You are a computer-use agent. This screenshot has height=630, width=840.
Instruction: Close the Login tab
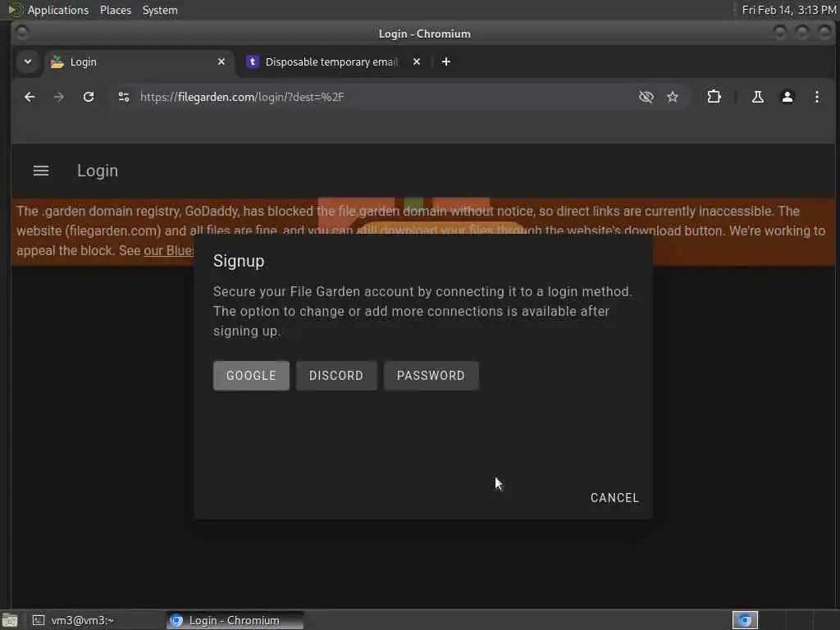click(x=221, y=62)
